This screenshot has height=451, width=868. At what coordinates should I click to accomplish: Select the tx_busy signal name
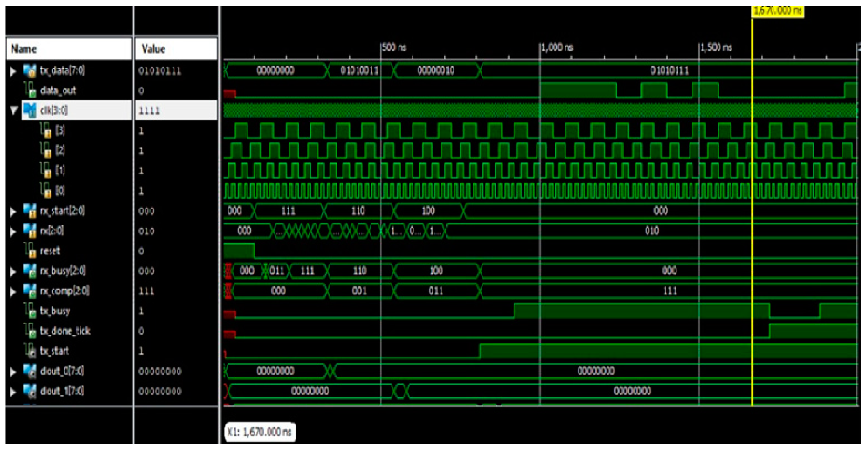[55, 311]
